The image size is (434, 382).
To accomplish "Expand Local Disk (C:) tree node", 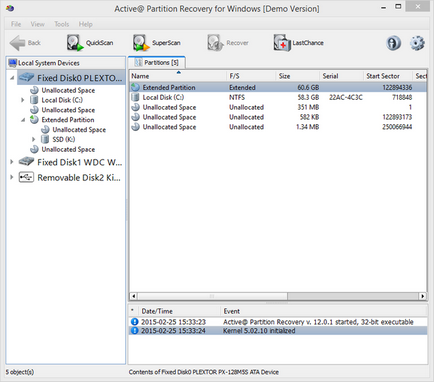I will tap(23, 100).
